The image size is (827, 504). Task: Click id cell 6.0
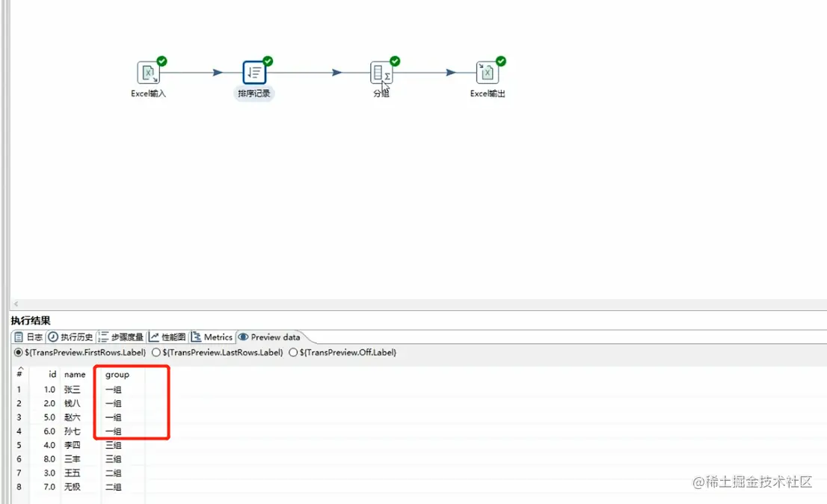pos(49,431)
